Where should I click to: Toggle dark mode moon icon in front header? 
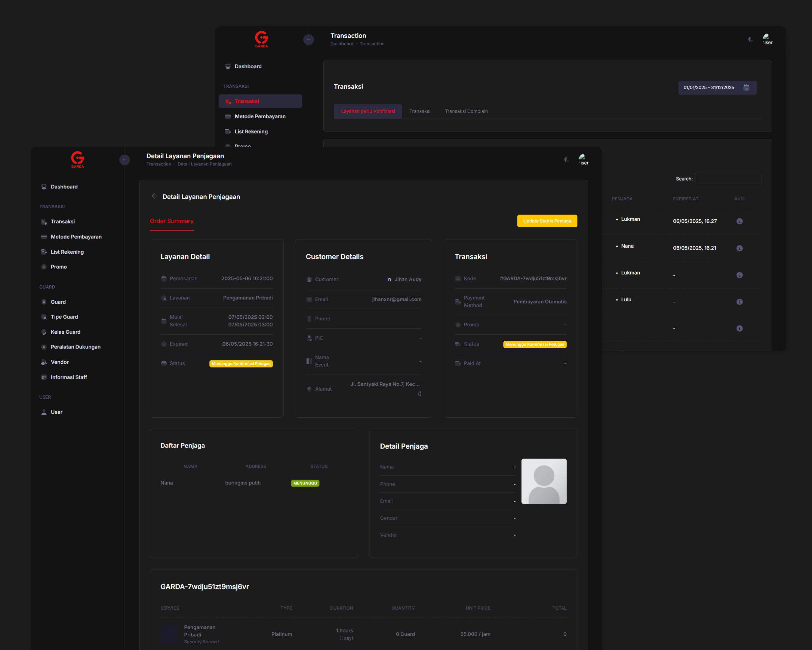click(x=566, y=160)
